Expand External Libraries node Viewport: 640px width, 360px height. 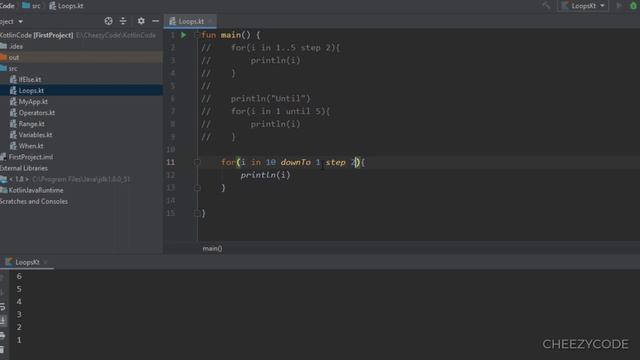click(x=24, y=168)
